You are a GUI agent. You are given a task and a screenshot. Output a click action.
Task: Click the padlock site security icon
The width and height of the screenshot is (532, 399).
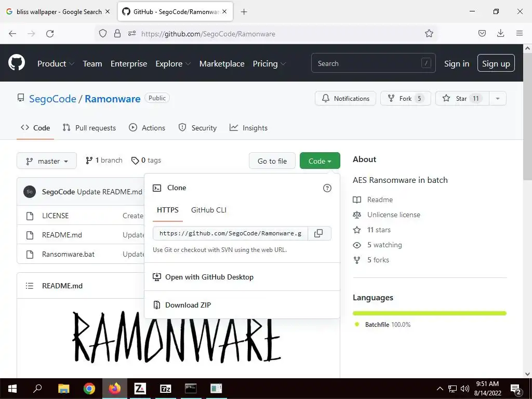click(x=117, y=33)
